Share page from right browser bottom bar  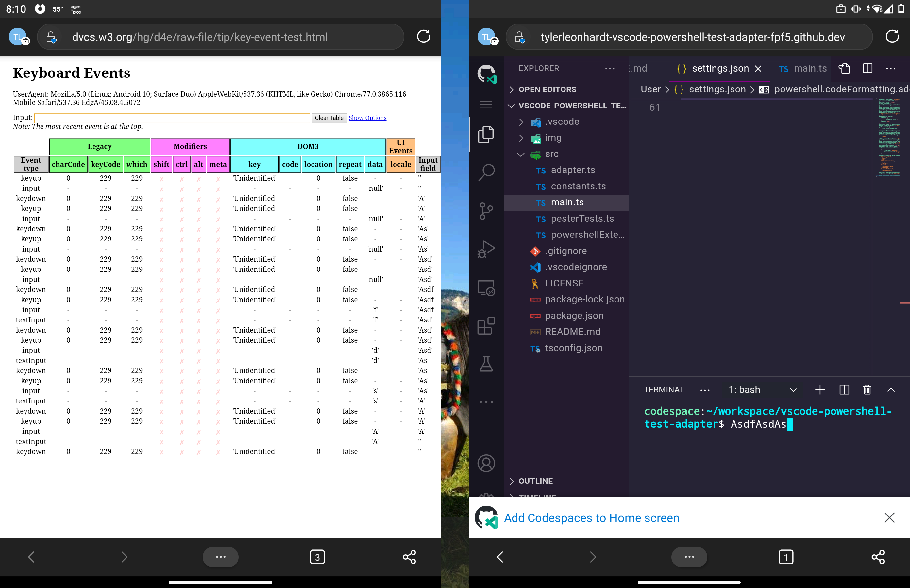[x=878, y=557]
